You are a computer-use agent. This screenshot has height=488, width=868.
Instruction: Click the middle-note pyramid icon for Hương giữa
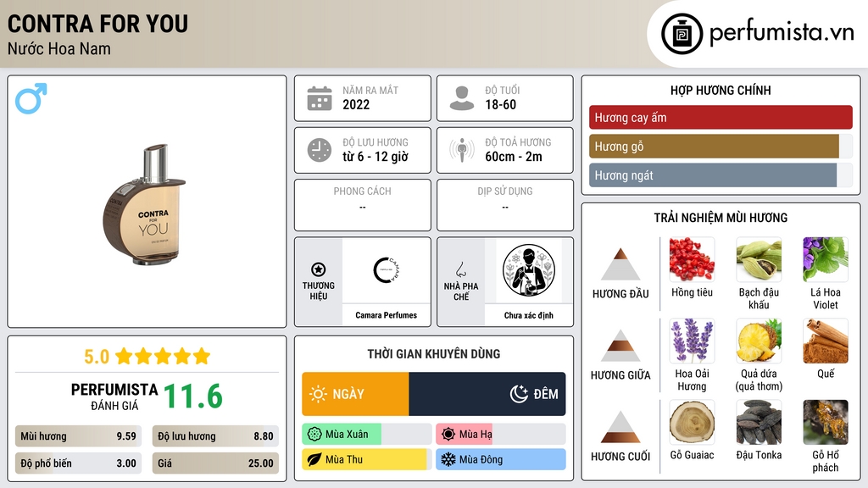coord(620,346)
